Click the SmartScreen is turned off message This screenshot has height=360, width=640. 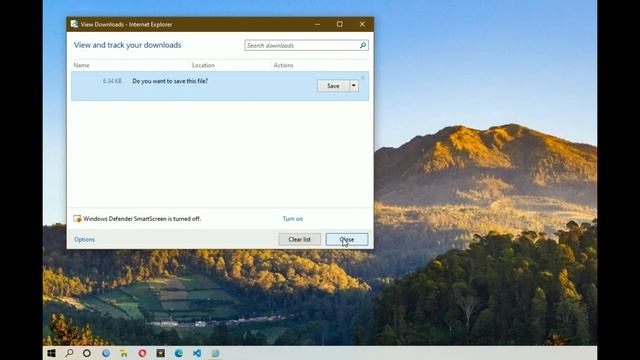pyautogui.click(x=142, y=219)
